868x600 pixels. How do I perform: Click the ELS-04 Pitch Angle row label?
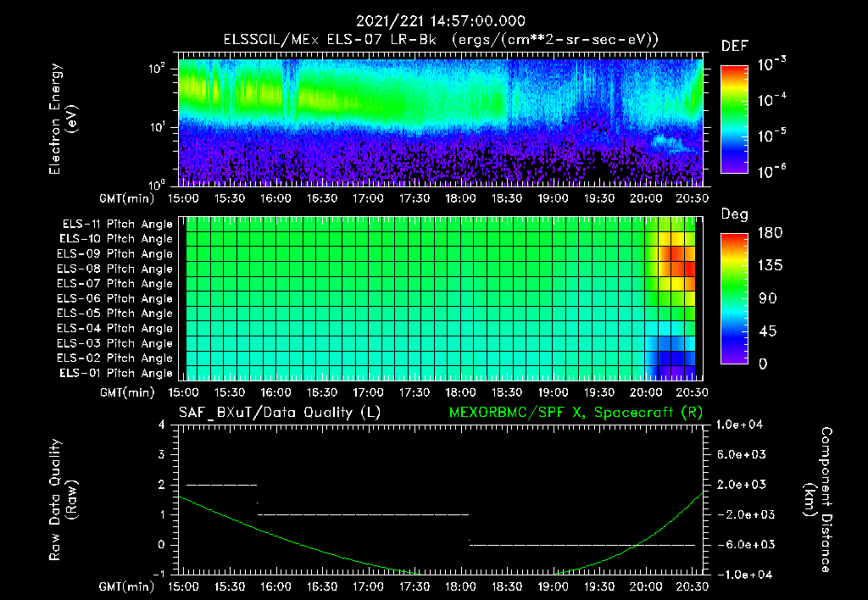pos(115,328)
